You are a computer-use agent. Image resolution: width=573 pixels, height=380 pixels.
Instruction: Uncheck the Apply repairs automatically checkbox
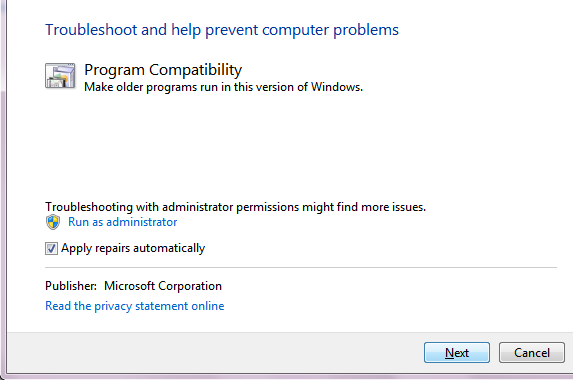point(51,248)
